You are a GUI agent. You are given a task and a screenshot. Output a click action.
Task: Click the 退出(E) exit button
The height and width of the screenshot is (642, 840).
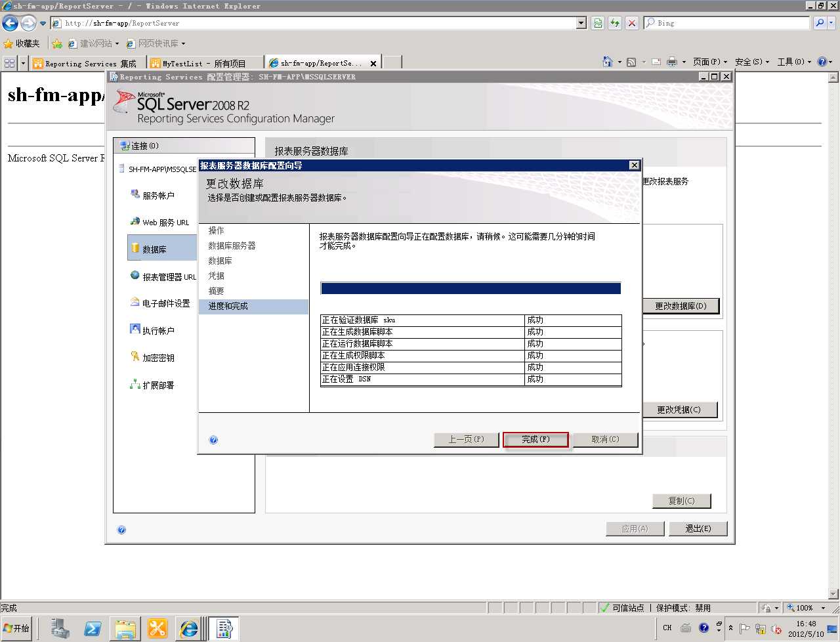tap(698, 528)
